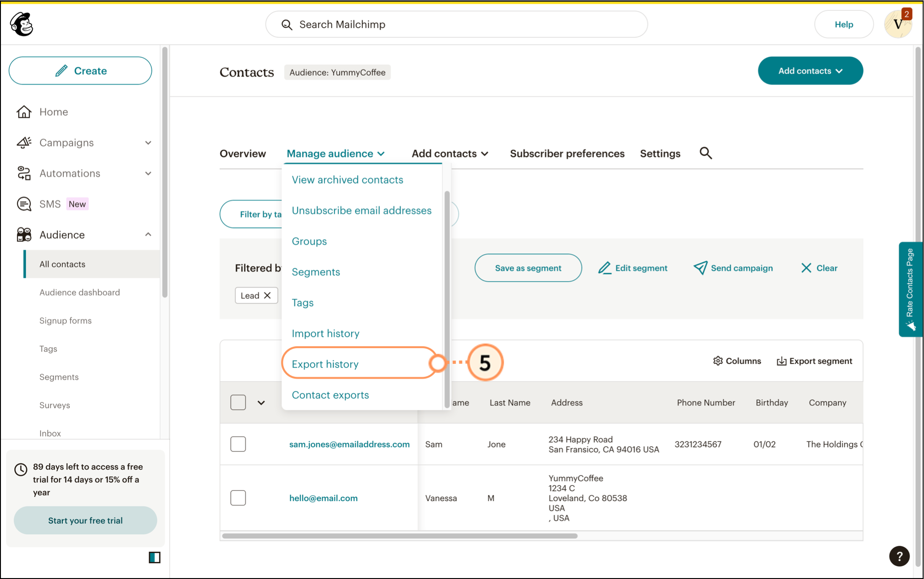Open the Subscriber preferences tab
Image resolution: width=924 pixels, height=579 pixels.
coord(567,154)
